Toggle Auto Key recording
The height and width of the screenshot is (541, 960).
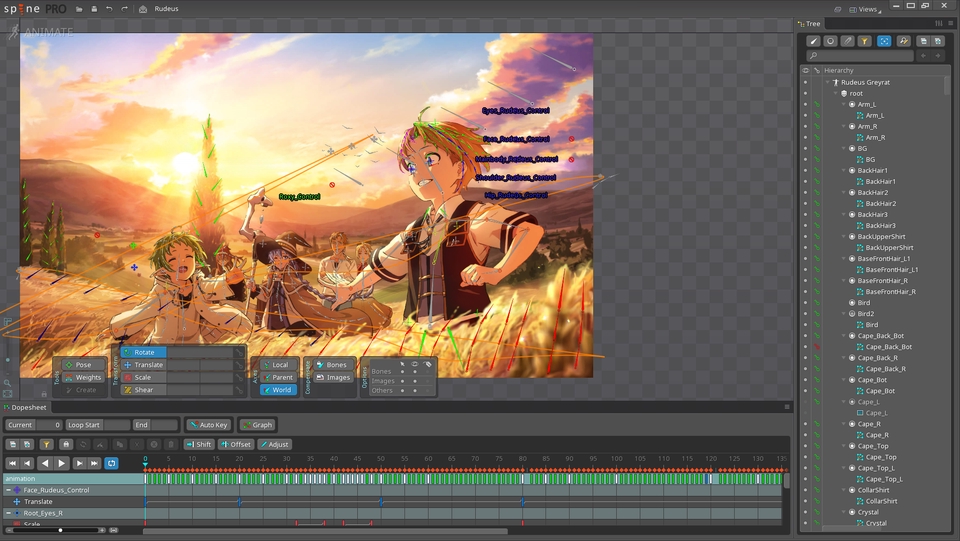[208, 425]
